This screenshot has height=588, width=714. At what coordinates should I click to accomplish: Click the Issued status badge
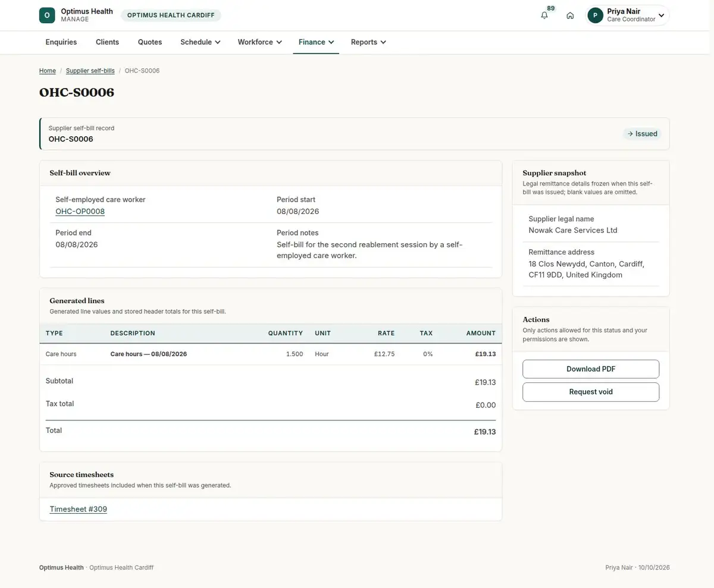tap(642, 134)
